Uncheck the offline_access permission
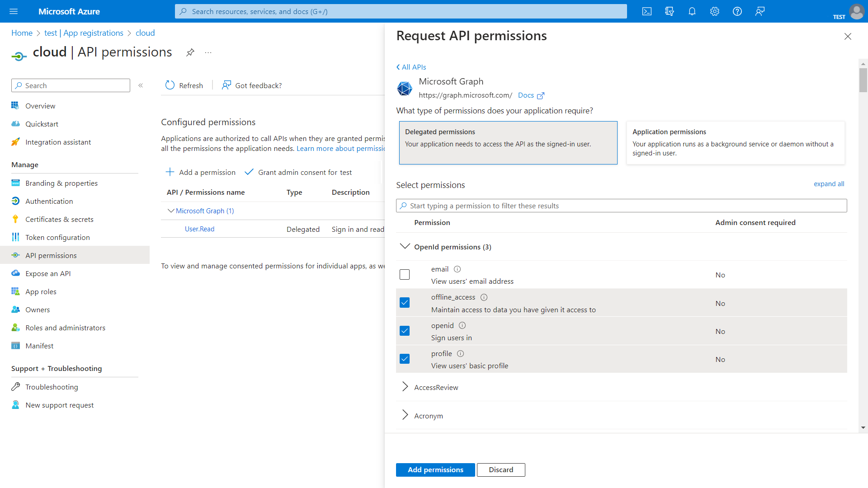868x488 pixels. click(405, 303)
